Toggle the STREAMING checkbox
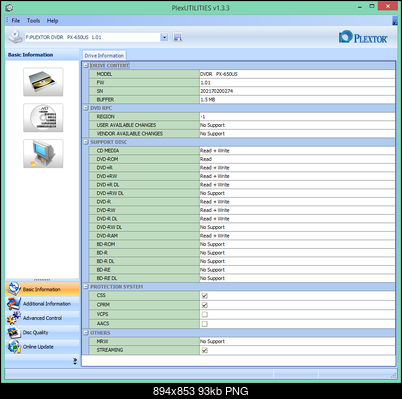This screenshot has height=399, width=402. 205,350
